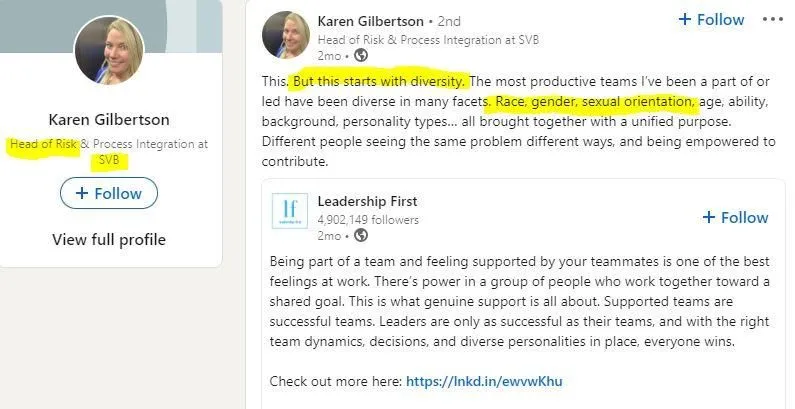
Task: Click Karen's post text about diversity
Action: click(517, 121)
